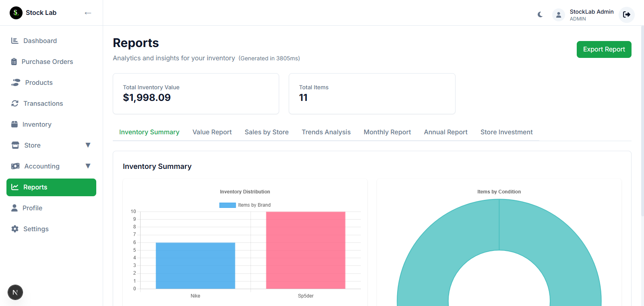Image resolution: width=644 pixels, height=306 pixels.
Task: Click the Settings gear icon
Action: (x=15, y=229)
